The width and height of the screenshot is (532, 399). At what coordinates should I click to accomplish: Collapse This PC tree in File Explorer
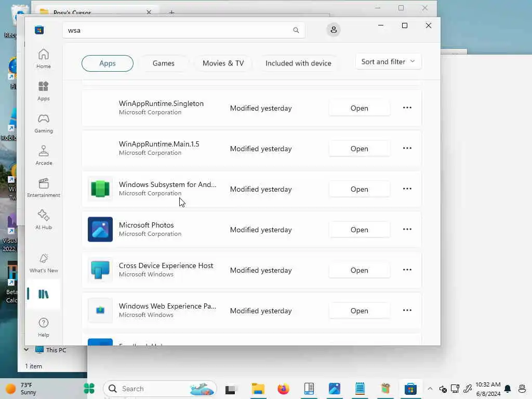(x=26, y=350)
